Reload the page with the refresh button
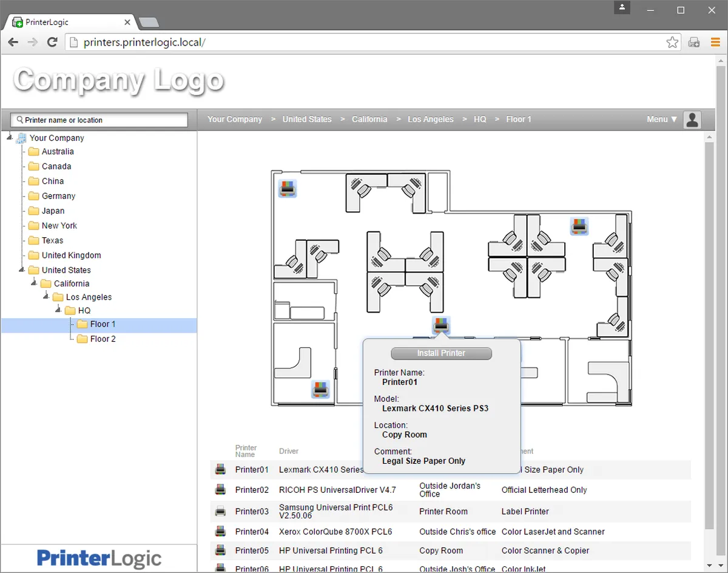Viewport: 728px width, 573px height. [52, 42]
